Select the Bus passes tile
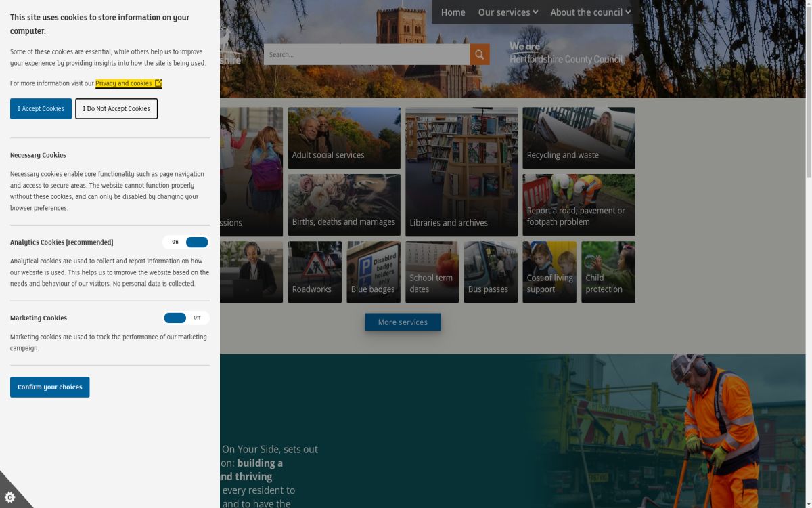The image size is (812, 508). click(x=491, y=272)
